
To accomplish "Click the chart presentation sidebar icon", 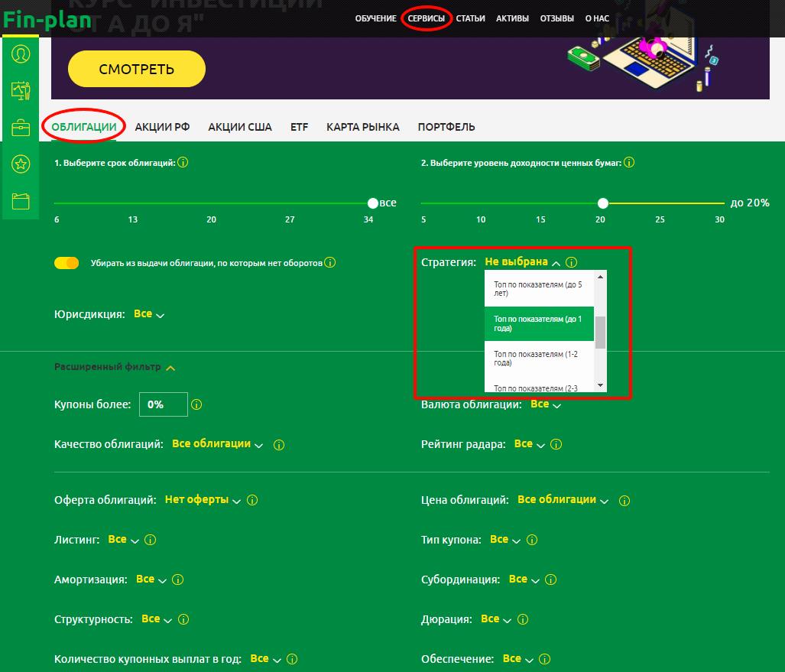I will click(21, 91).
